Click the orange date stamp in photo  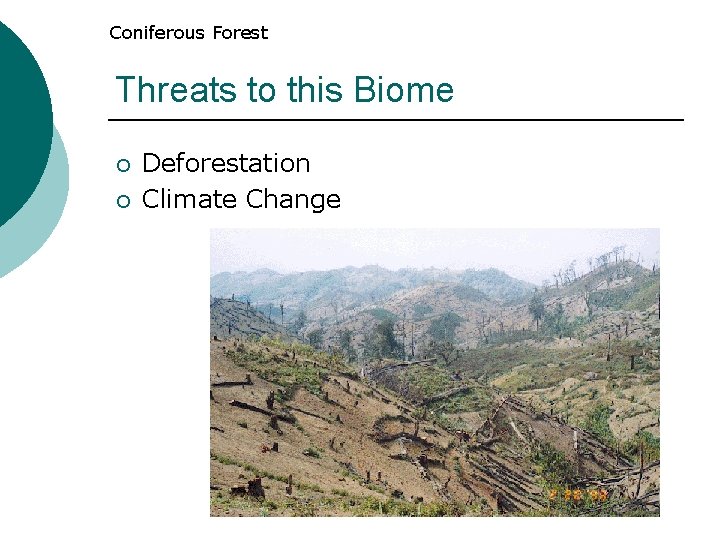pyautogui.click(x=578, y=495)
